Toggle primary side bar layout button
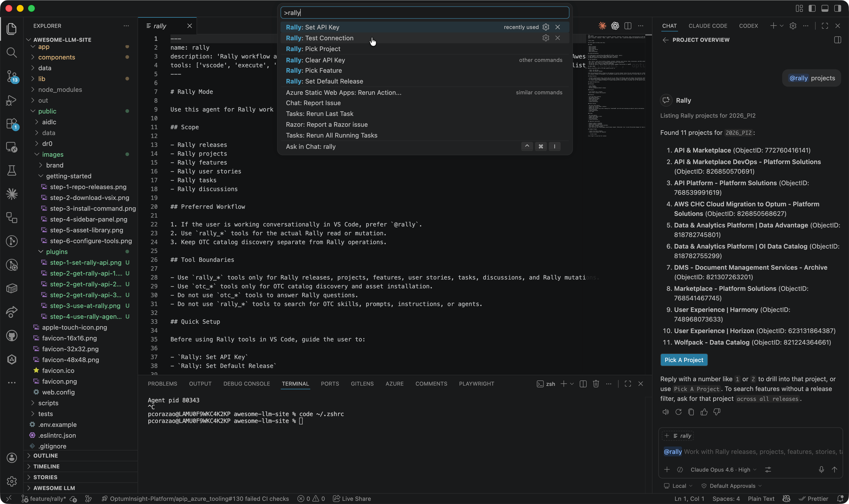This screenshot has height=504, width=849. coord(812,9)
